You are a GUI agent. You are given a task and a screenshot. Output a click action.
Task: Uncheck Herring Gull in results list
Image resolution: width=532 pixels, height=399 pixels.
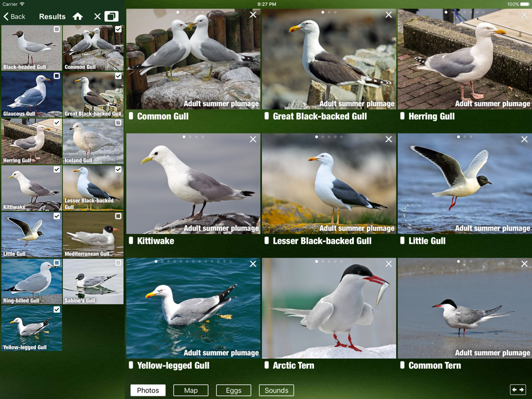click(x=57, y=122)
